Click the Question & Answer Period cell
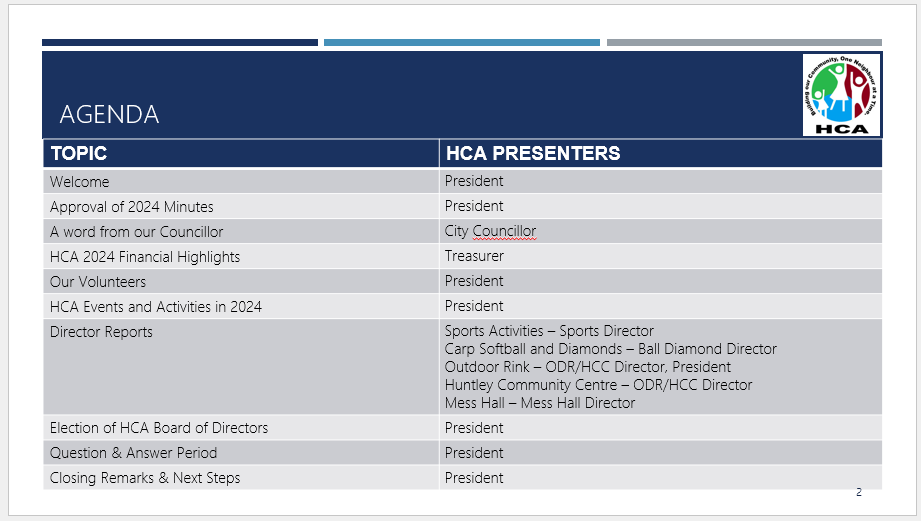Image resolution: width=921 pixels, height=521 pixels. [133, 453]
